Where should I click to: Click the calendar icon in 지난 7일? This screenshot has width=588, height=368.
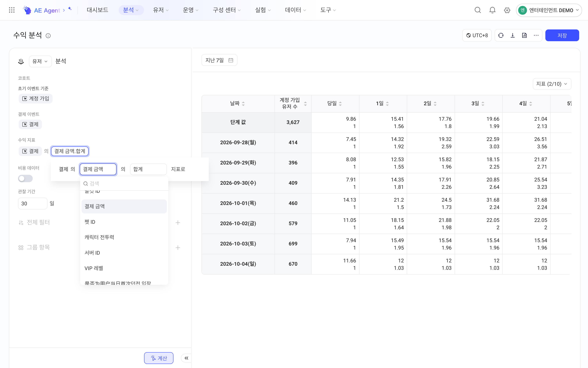click(x=231, y=60)
